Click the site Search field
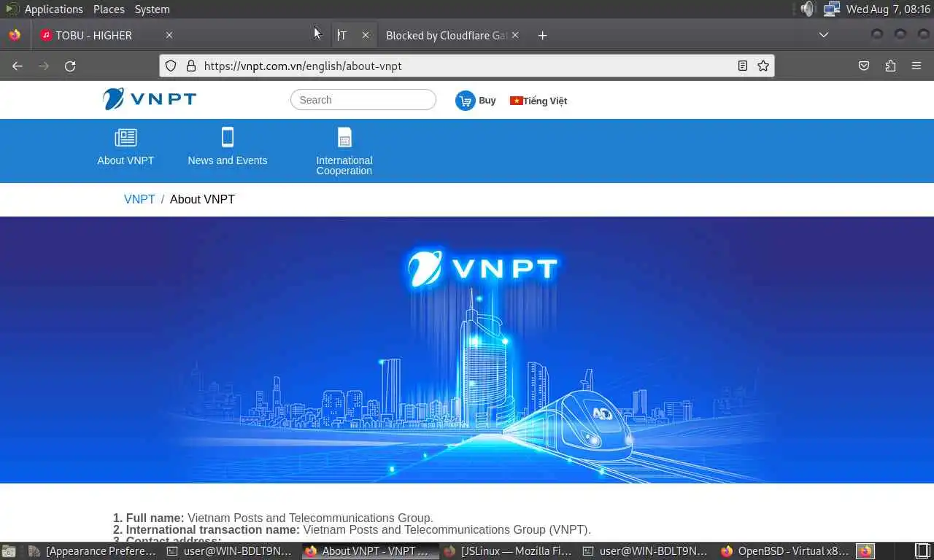Screen dimensions: 934x560 [363, 100]
